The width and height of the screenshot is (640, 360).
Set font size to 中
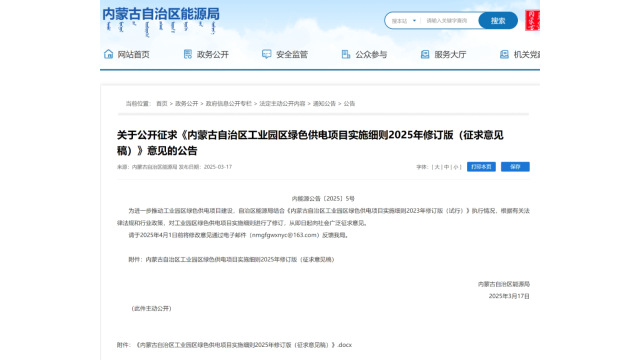(447, 167)
